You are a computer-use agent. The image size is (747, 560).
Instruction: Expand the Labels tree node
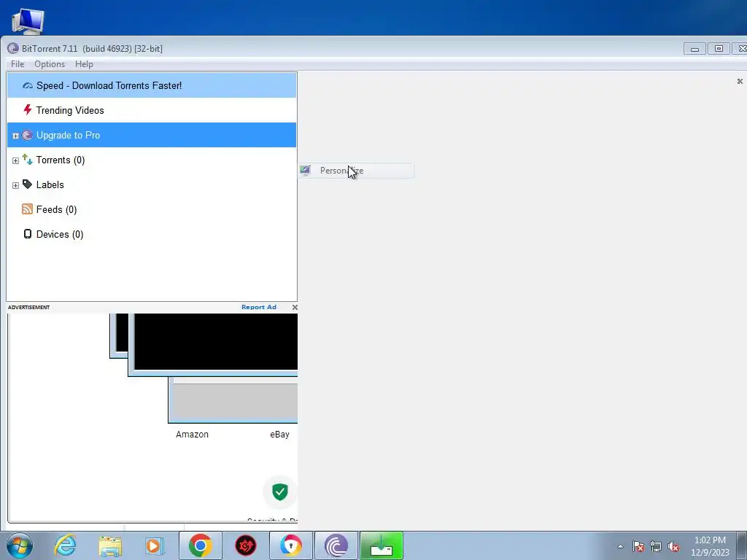pos(16,185)
